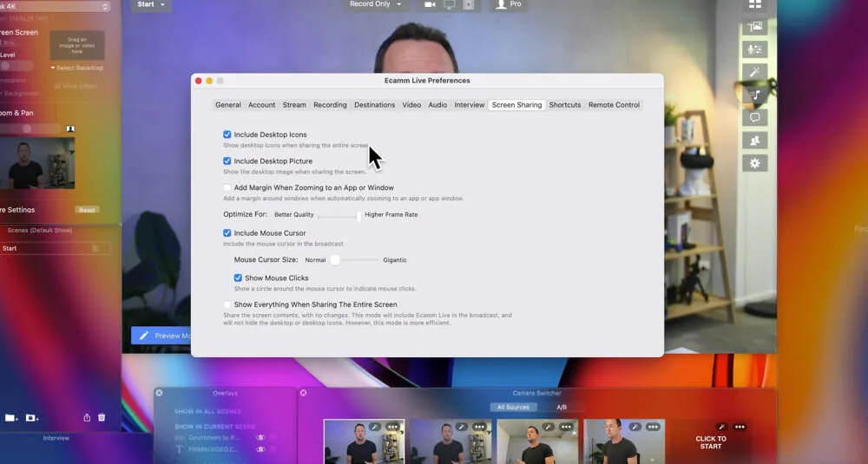The width and height of the screenshot is (868, 464).
Task: Open the image overlays panel icon
Action: pyautogui.click(x=754, y=27)
